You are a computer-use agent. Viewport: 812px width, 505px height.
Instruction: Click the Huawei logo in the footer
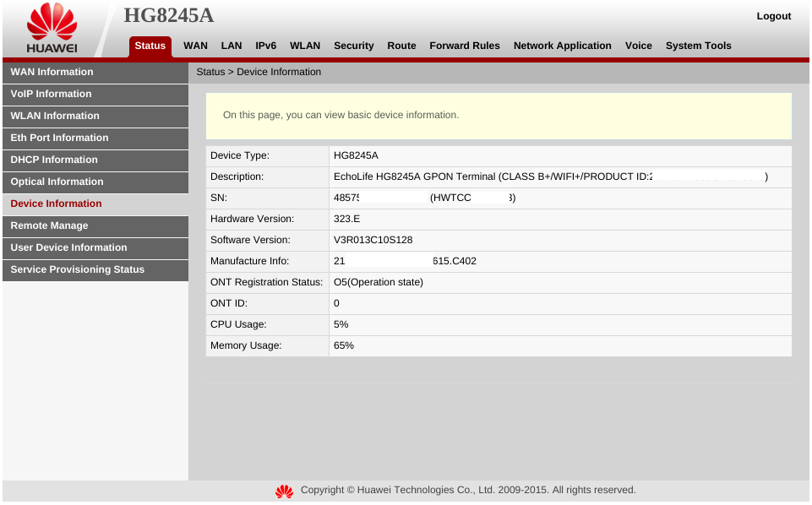pyautogui.click(x=284, y=491)
